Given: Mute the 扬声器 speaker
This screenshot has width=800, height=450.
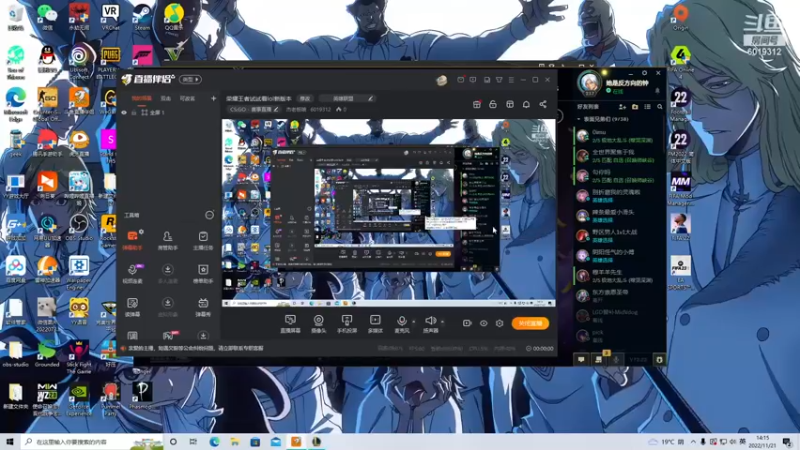Looking at the screenshot, I should coord(430,323).
